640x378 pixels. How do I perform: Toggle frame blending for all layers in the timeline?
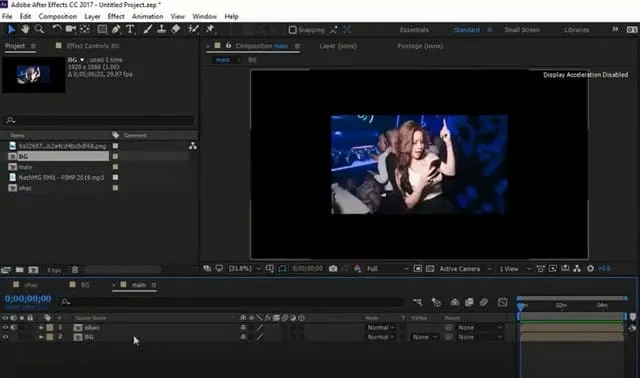point(469,302)
